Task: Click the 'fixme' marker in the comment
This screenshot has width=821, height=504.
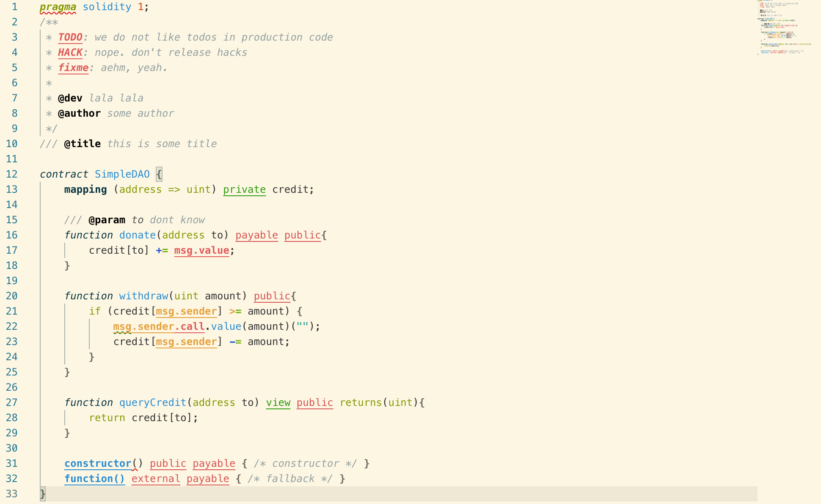Action: pyautogui.click(x=73, y=68)
